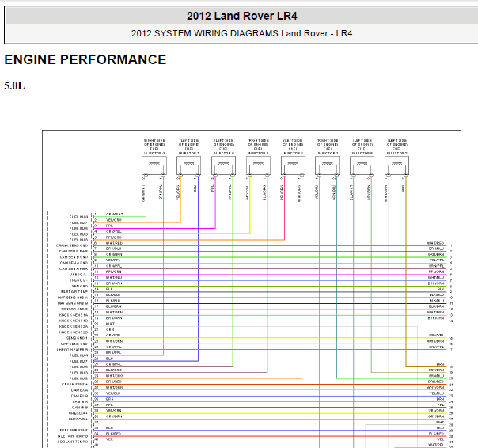Image resolution: width=478 pixels, height=448 pixels.
Task: Click the injector symbol with PPL/ORG and WHT/ORG wires
Action: click(x=293, y=165)
